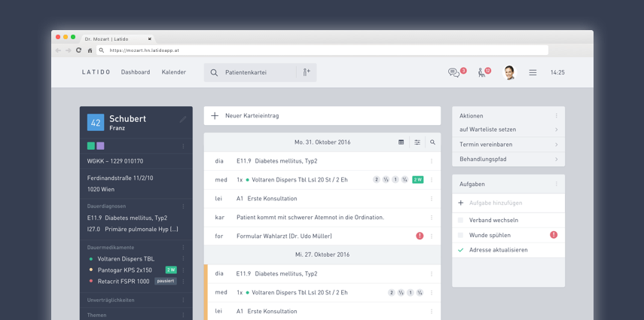The width and height of the screenshot is (644, 320).
Task: Click the browser reload icon
Action: pos(78,50)
